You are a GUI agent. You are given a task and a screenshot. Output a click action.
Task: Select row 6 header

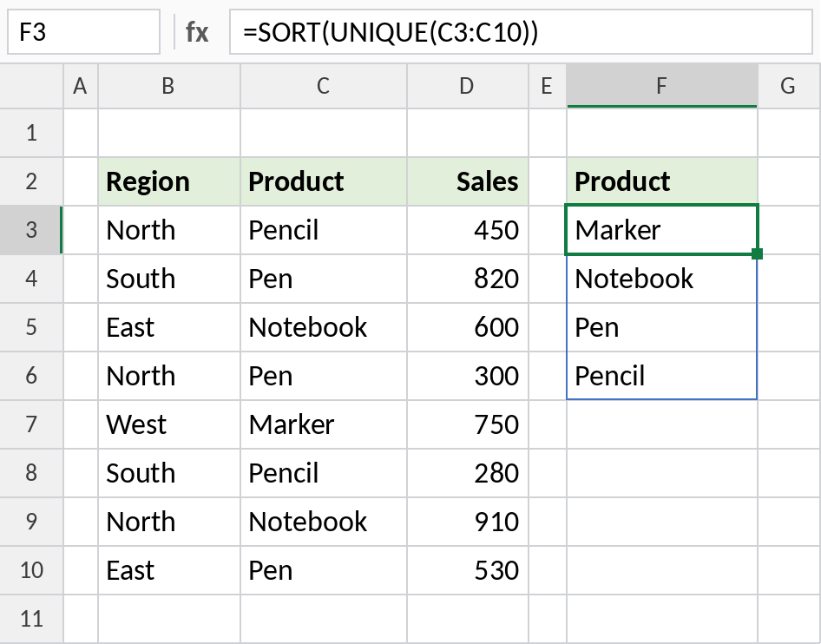pos(31,376)
